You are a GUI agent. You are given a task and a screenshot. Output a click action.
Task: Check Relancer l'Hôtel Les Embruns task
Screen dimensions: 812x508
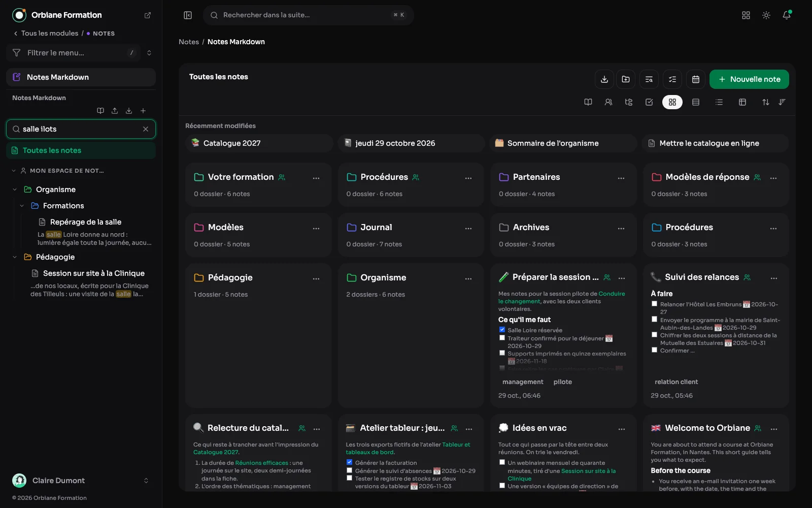655,304
